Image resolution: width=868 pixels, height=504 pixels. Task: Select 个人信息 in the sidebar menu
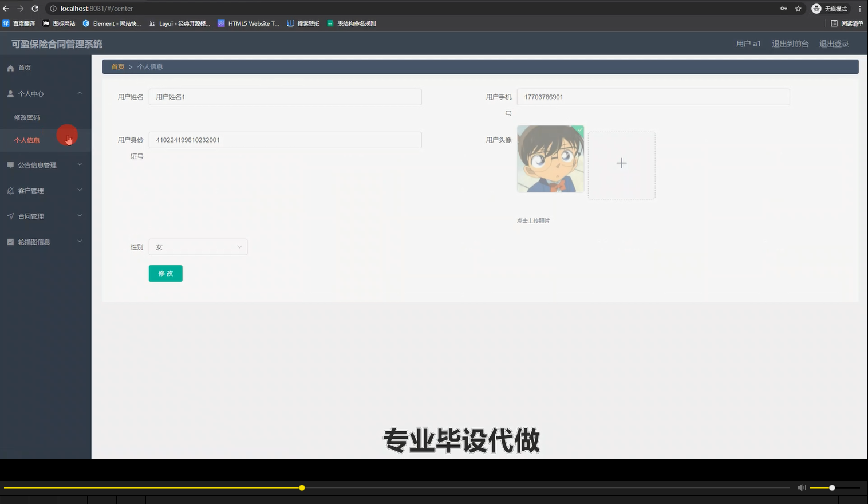[27, 140]
